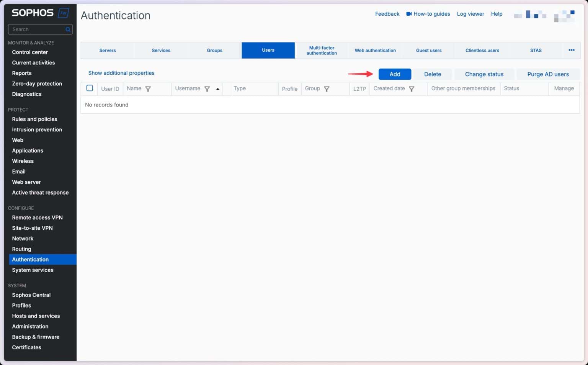The width and height of the screenshot is (588, 365).
Task: Toggle the Username sort order arrow
Action: [x=217, y=88]
